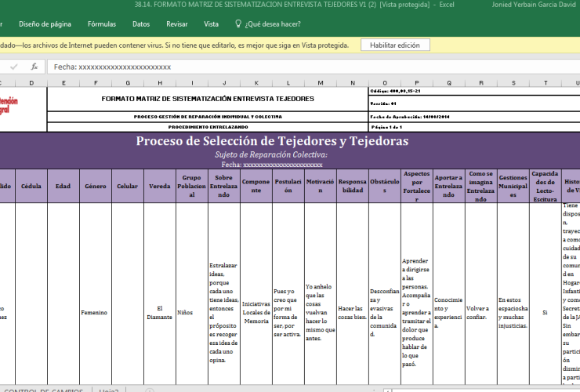Click the Aportar a Entrelazando heading cell
Viewport: 580px width, 392px height.
coord(449,186)
